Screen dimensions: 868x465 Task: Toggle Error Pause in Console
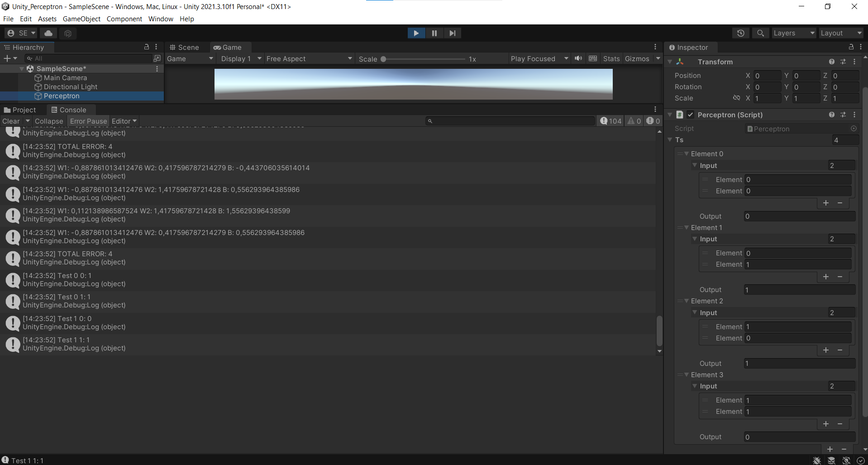click(x=88, y=121)
